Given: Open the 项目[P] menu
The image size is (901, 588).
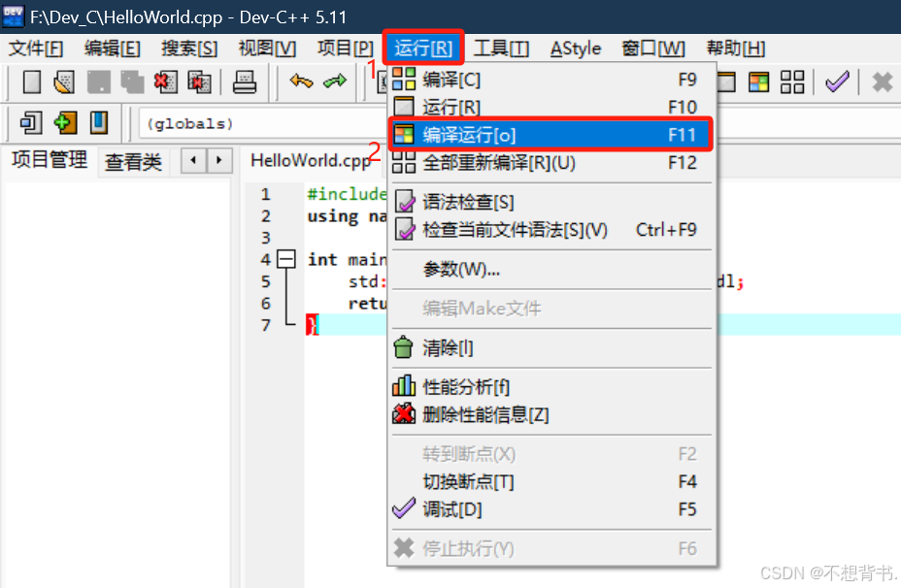Looking at the screenshot, I should [345, 49].
